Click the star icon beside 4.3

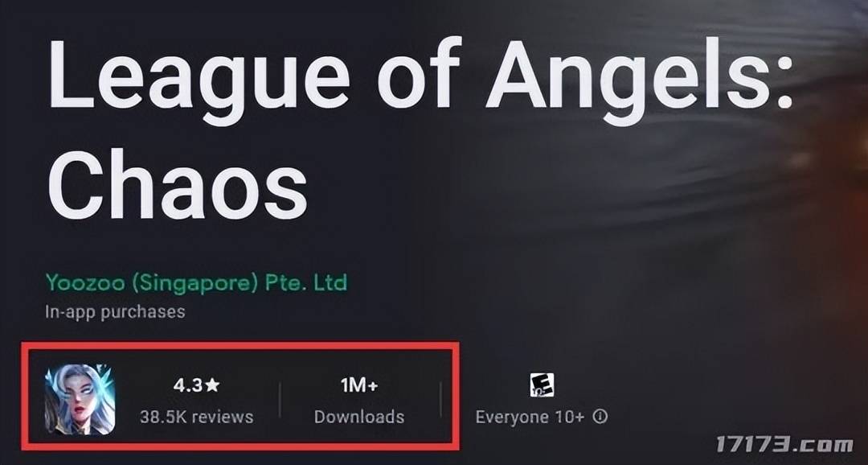tap(212, 385)
